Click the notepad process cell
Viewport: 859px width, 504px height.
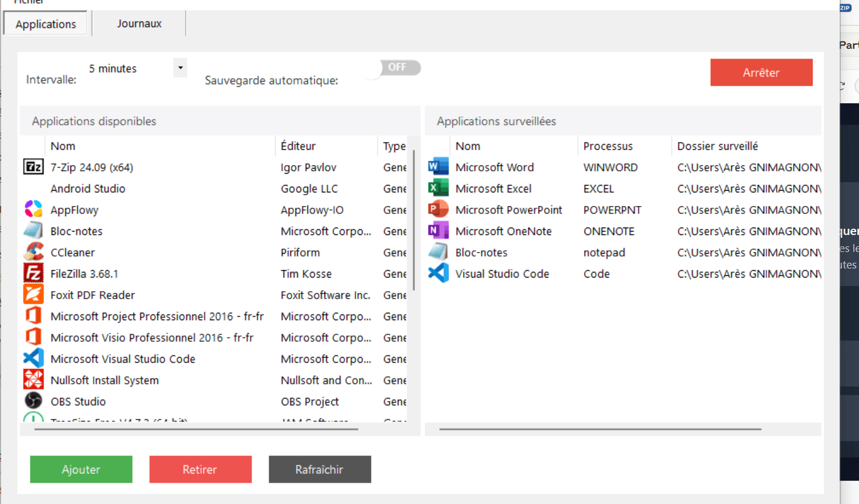(x=604, y=253)
